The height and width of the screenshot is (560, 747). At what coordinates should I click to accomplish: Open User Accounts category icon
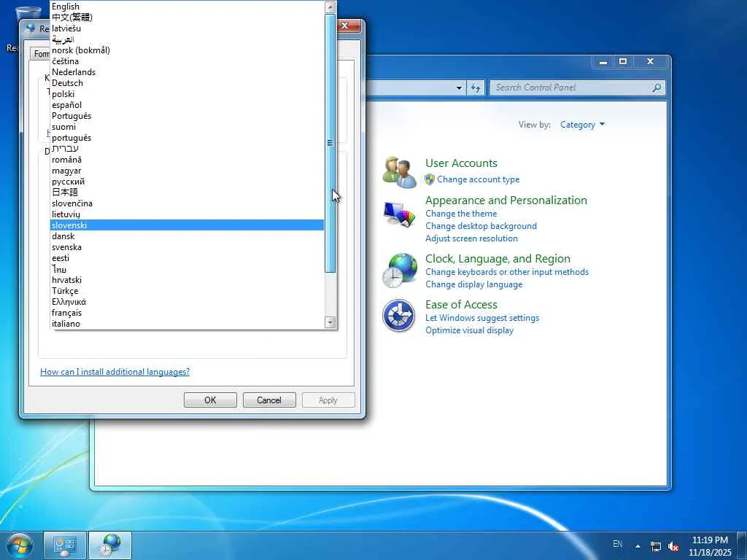click(399, 172)
